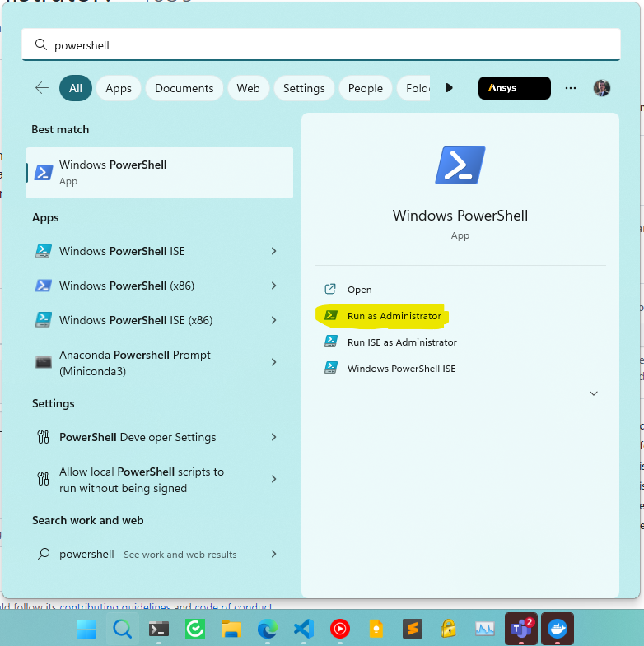Expand options for Windows PowerShell ISE (x86)
Screen dimensions: 644x646
pos(273,320)
